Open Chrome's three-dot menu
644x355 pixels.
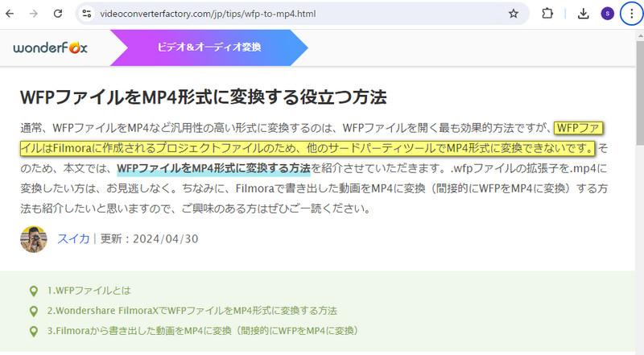tap(630, 14)
